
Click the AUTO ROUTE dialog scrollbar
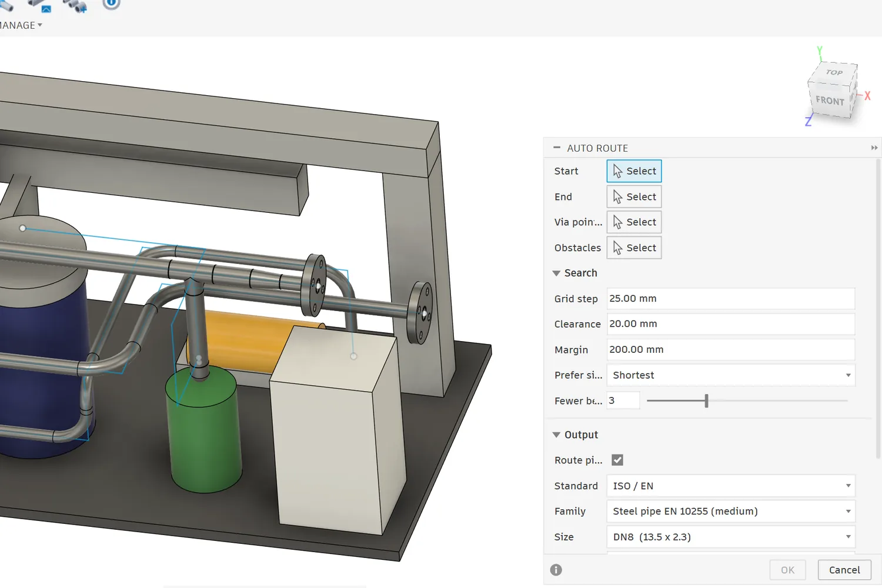pos(878,309)
